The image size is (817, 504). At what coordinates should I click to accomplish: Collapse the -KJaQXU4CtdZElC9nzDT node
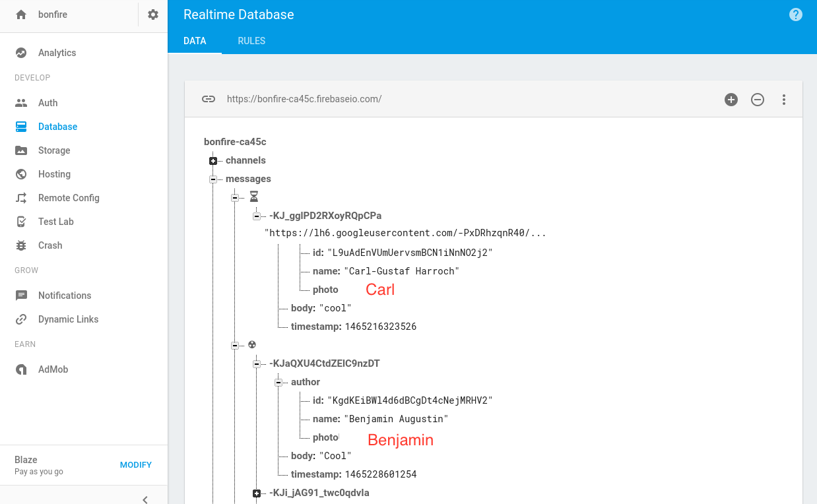coord(257,364)
